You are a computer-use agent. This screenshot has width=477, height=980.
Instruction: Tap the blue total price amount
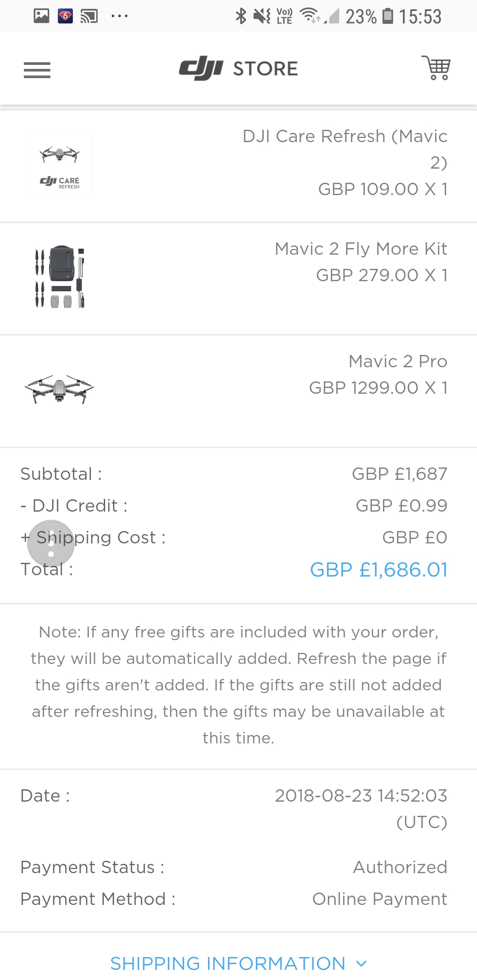coord(379,569)
